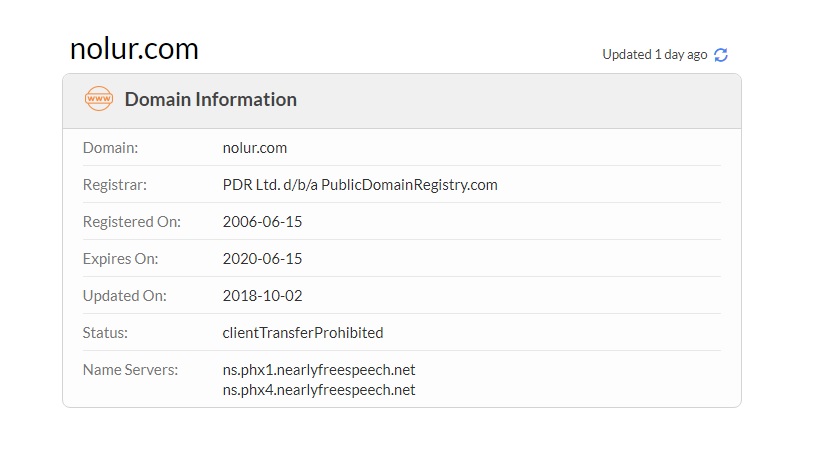This screenshot has height=460, width=819.
Task: Click the orange www globe icon
Action: tap(99, 99)
